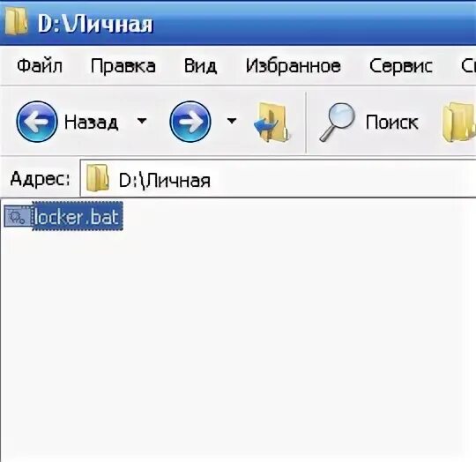This screenshot has width=476, height=462.
Task: Click folder icon inside the address bar
Action: [x=97, y=178]
